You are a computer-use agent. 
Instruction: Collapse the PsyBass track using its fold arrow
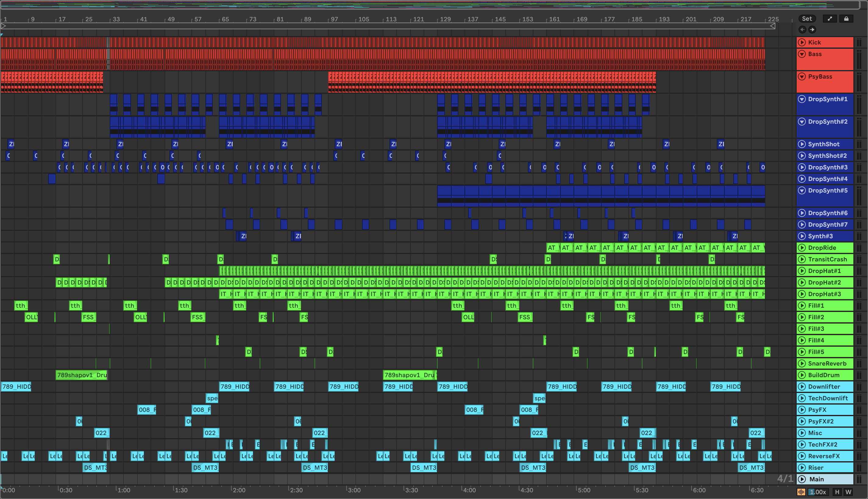[802, 76]
